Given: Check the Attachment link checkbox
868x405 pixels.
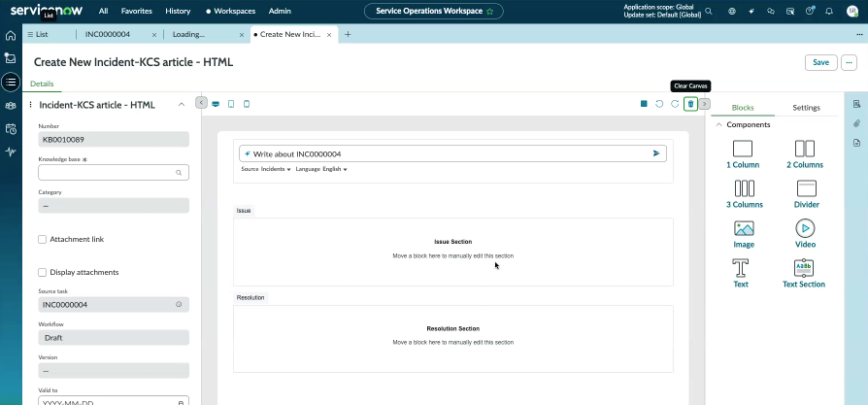Looking at the screenshot, I should pyautogui.click(x=42, y=239).
